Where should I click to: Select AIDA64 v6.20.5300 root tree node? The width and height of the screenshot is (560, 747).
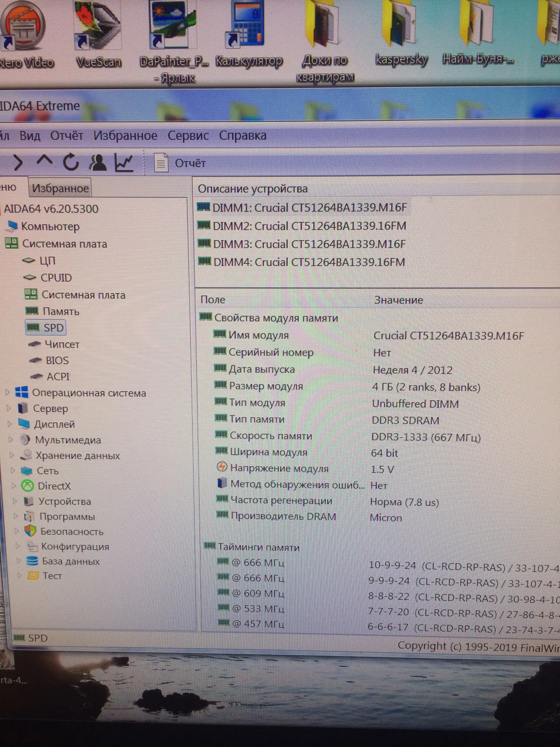(51, 209)
